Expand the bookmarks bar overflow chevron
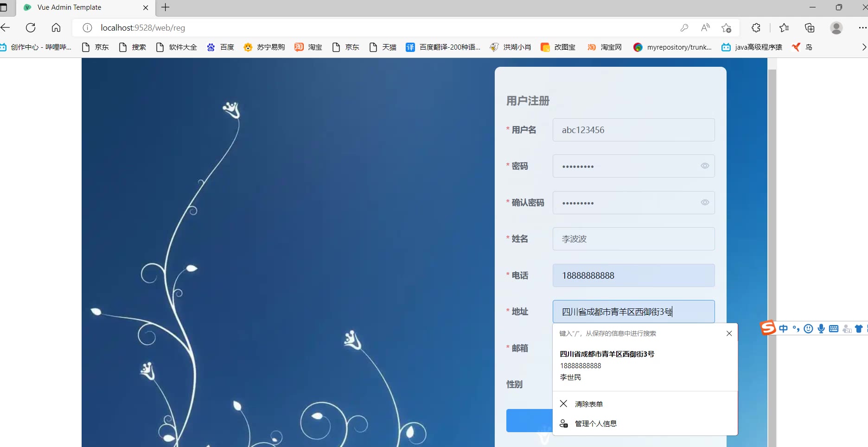The width and height of the screenshot is (868, 447). [863, 47]
